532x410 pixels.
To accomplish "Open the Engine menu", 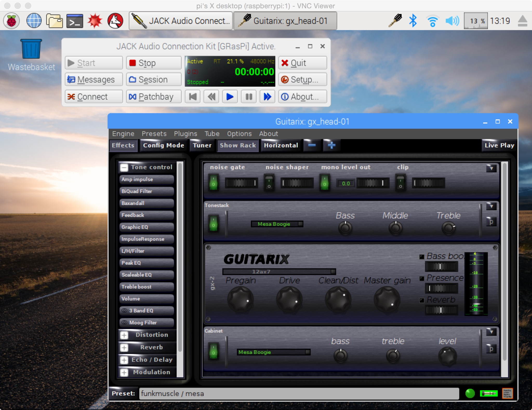I will point(123,134).
